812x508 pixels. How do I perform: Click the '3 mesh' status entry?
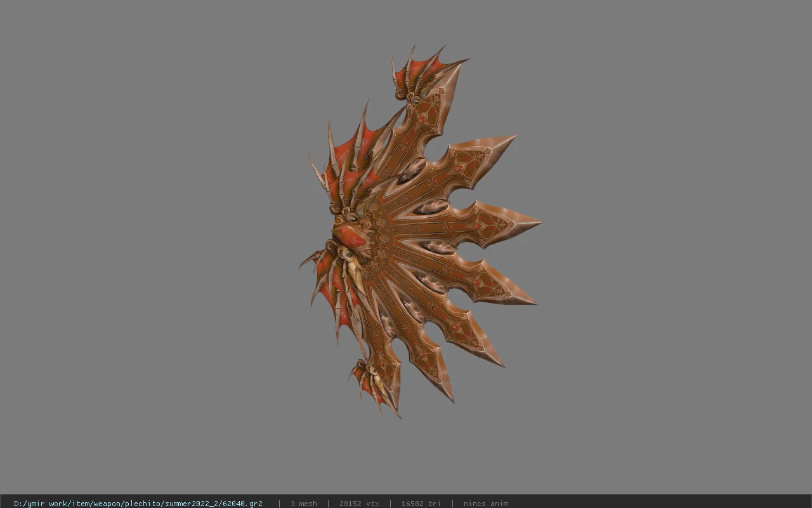(x=304, y=504)
